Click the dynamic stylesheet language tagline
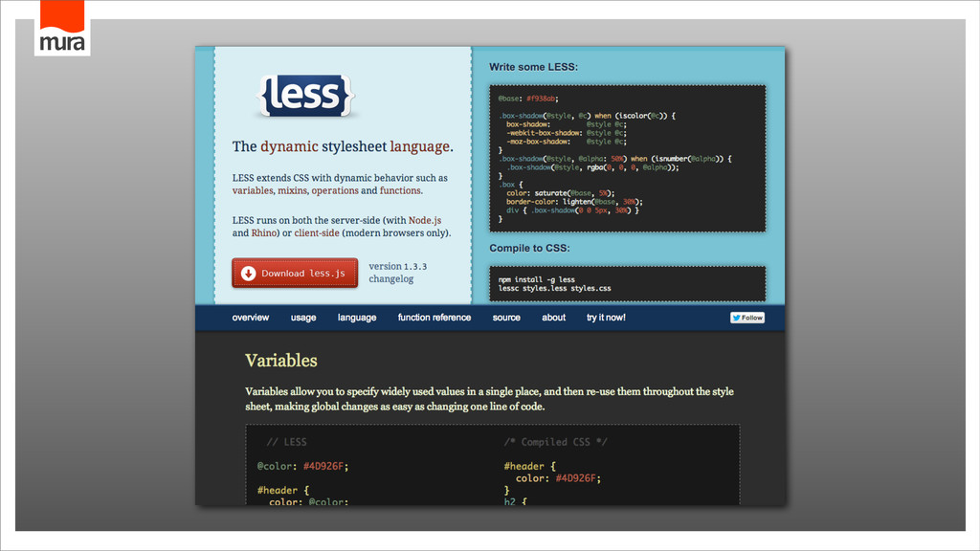980x551 pixels. [x=343, y=146]
